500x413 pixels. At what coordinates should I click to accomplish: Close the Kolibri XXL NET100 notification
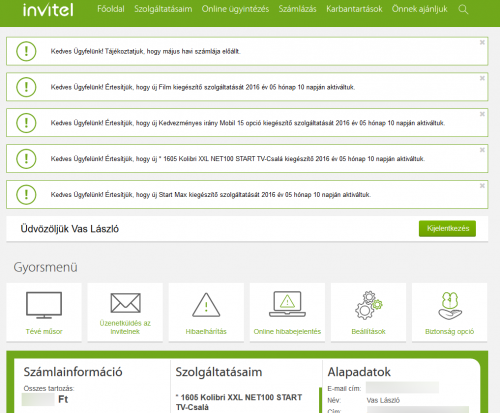pos(482,150)
